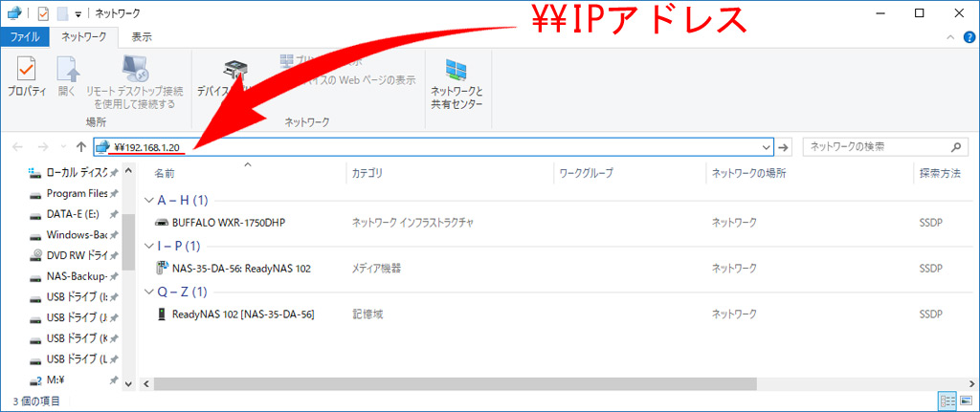Collapse the Q – Z group
The width and height of the screenshot is (980, 412).
point(148,292)
